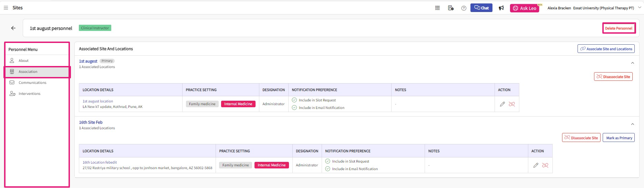Select the Internal Medicine tag for 1st august location
The image size is (644, 188).
(x=238, y=104)
